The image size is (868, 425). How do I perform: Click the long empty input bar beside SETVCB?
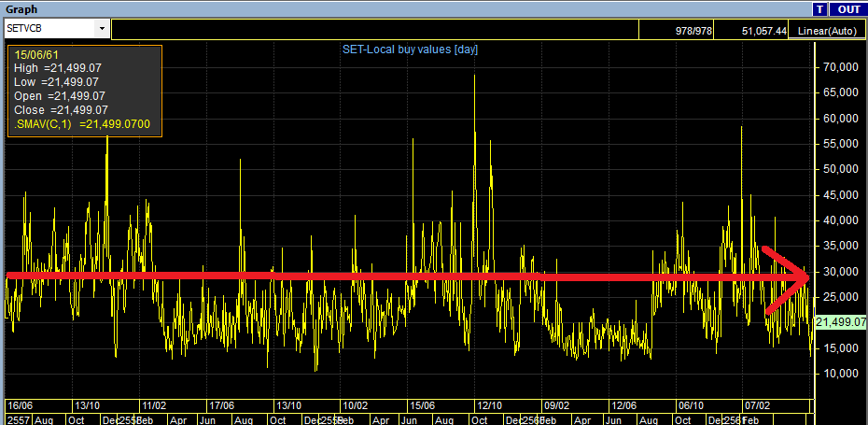coord(375,30)
